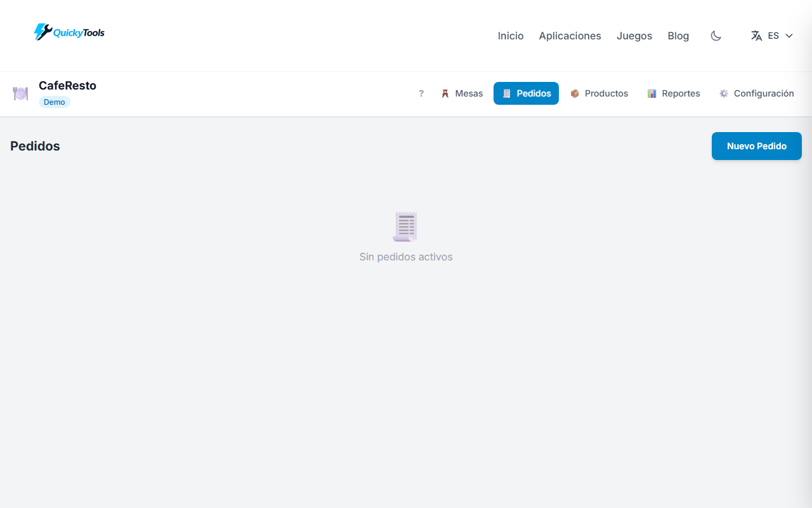
Task: Click the language translation icon
Action: tap(756, 36)
